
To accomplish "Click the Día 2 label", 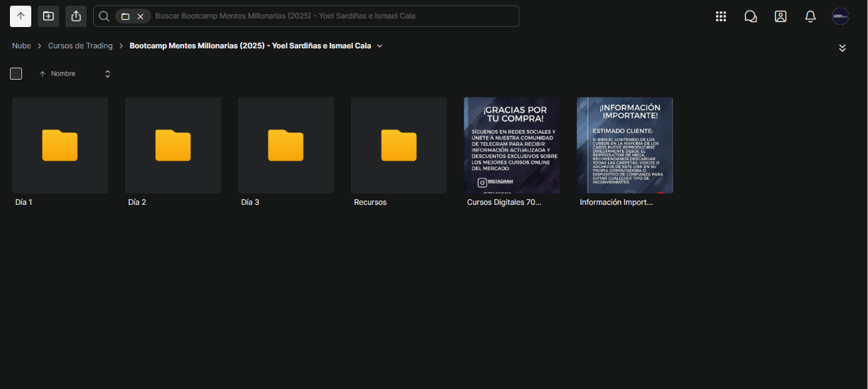I will [137, 203].
